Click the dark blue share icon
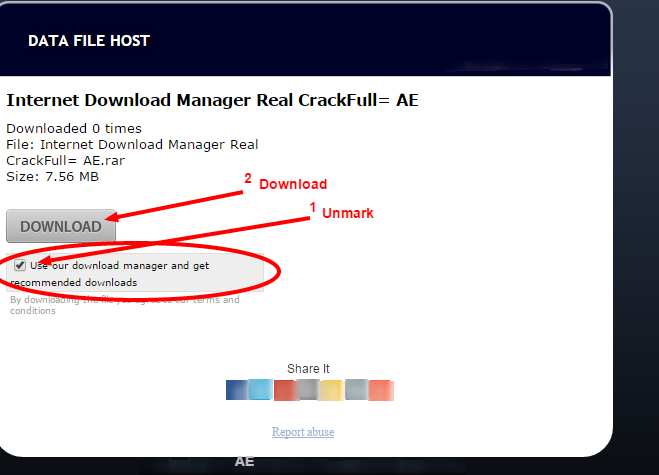659x475 pixels. 237,390
